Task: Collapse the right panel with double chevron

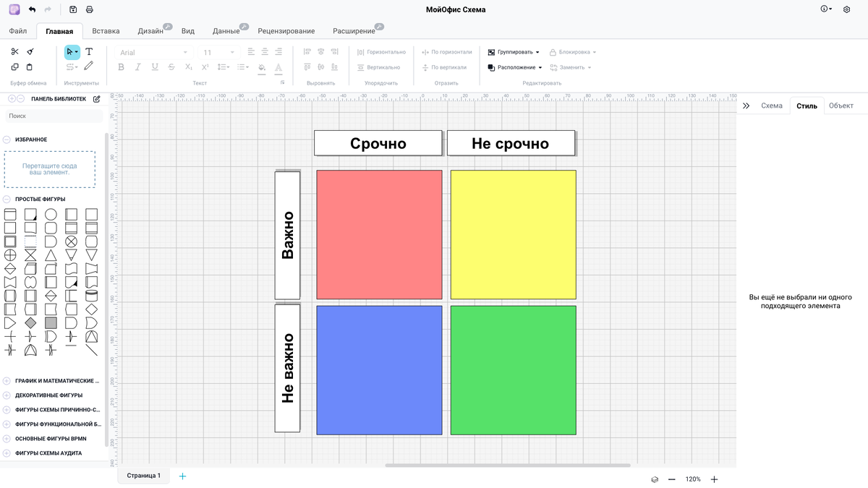Action: [746, 106]
